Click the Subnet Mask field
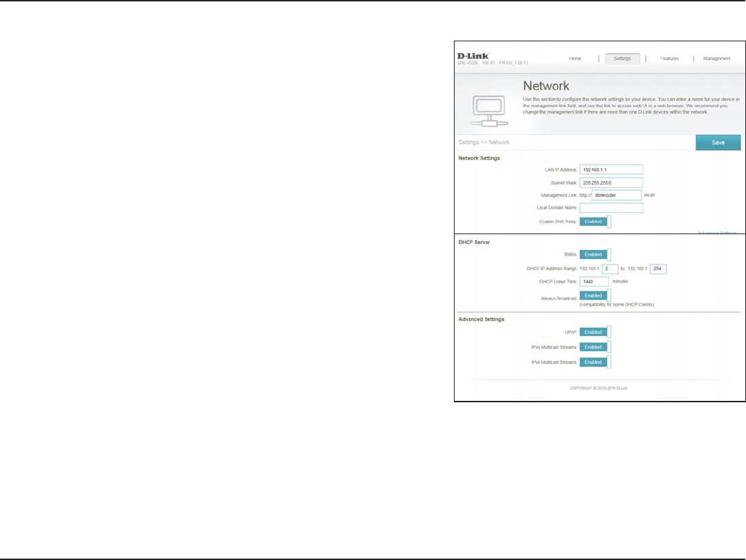Image resolution: width=746 pixels, height=560 pixels. tap(611, 183)
